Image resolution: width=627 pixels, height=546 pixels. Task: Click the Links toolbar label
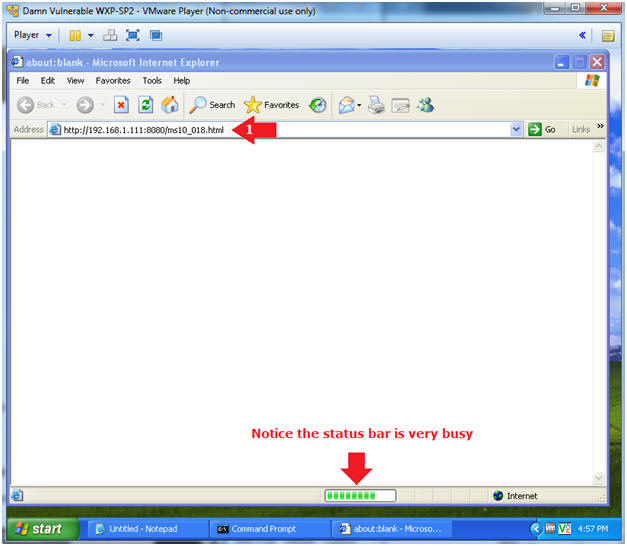point(581,130)
